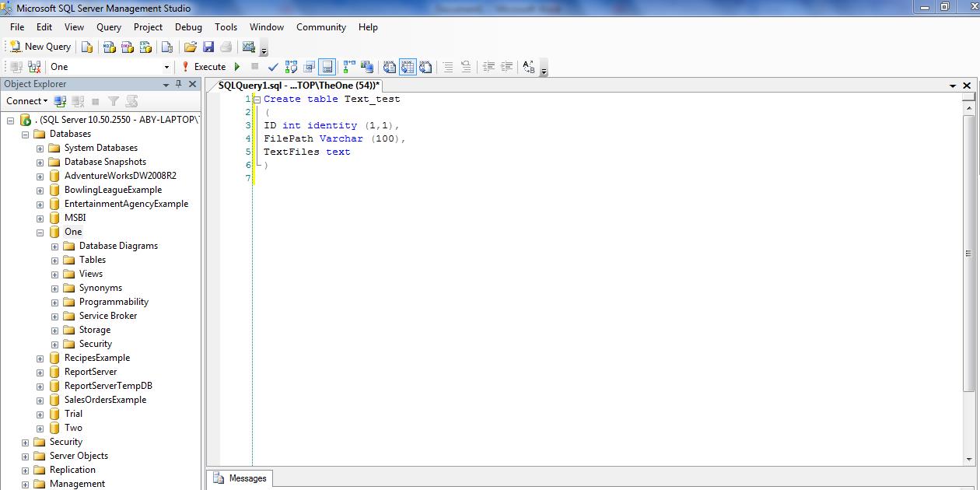980x490 pixels.
Task: Select the AdventureWorksDW2008R2 database
Action: point(120,176)
